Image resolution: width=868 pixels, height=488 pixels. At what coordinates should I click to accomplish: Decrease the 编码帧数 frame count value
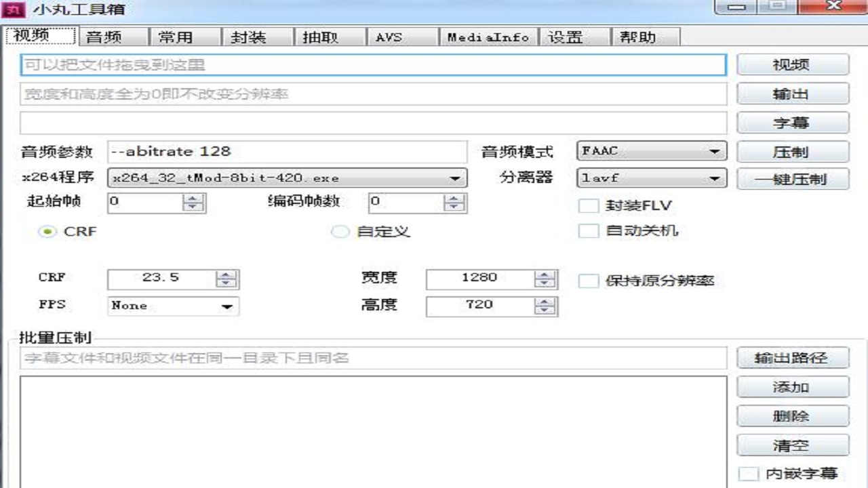[454, 206]
